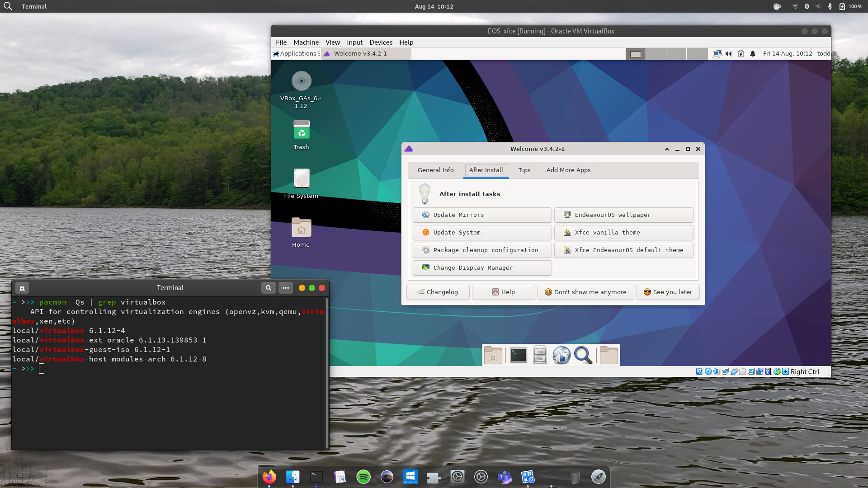Viewport: 868px width, 488px height.
Task: Open the Home folder desktop icon
Action: tap(301, 232)
